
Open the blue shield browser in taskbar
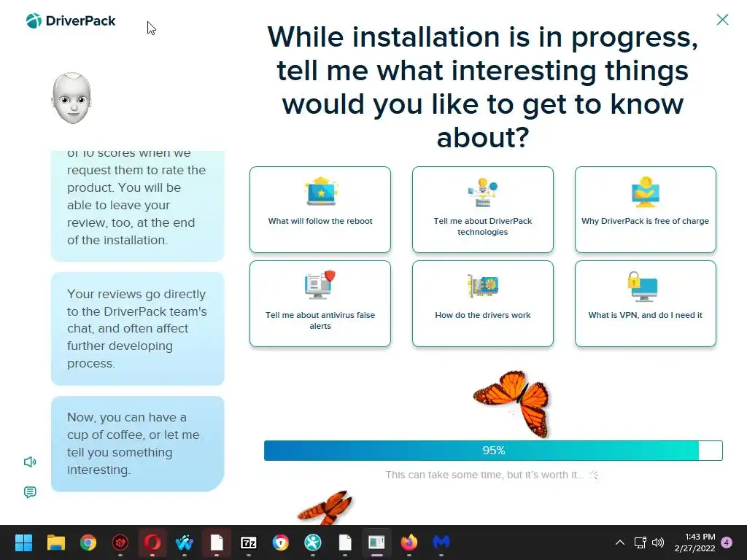(281, 542)
